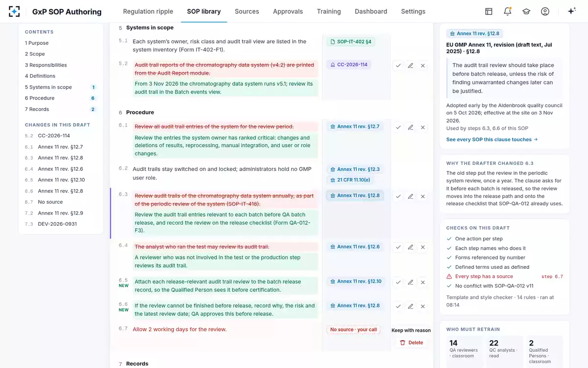Jump to 6 Procedure in contents
Viewport: 588px width, 368px height.
tap(61, 98)
